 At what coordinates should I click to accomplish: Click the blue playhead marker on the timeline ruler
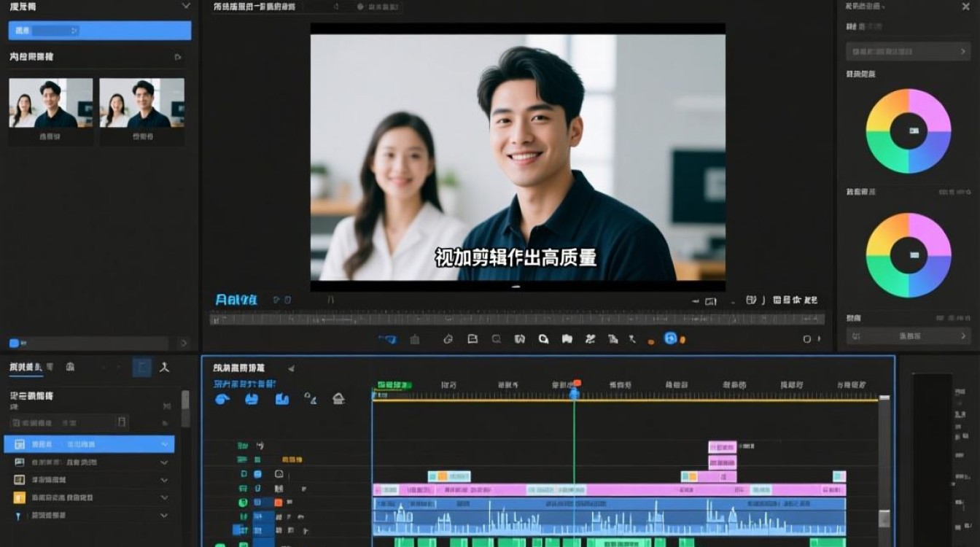575,394
